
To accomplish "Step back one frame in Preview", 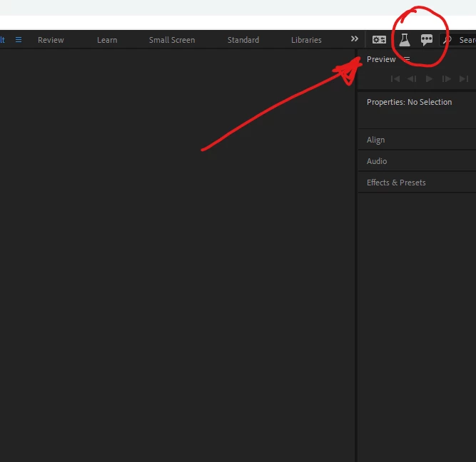I will coord(412,79).
